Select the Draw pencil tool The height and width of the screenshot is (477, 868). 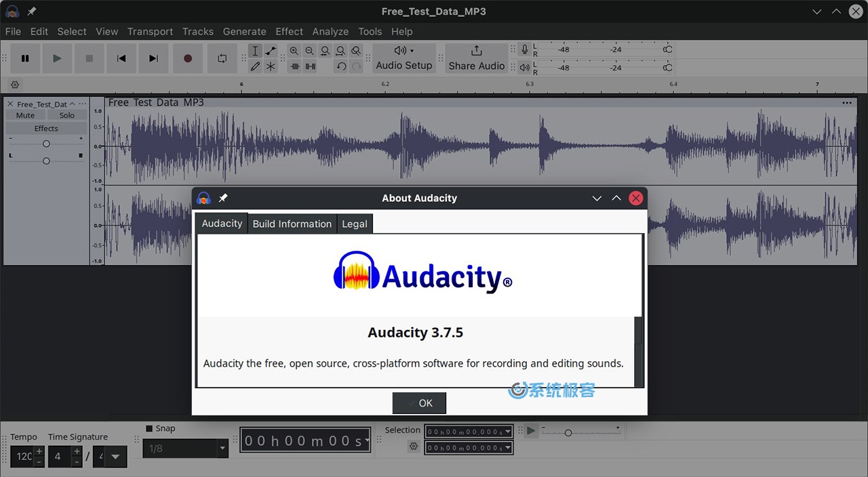point(255,66)
